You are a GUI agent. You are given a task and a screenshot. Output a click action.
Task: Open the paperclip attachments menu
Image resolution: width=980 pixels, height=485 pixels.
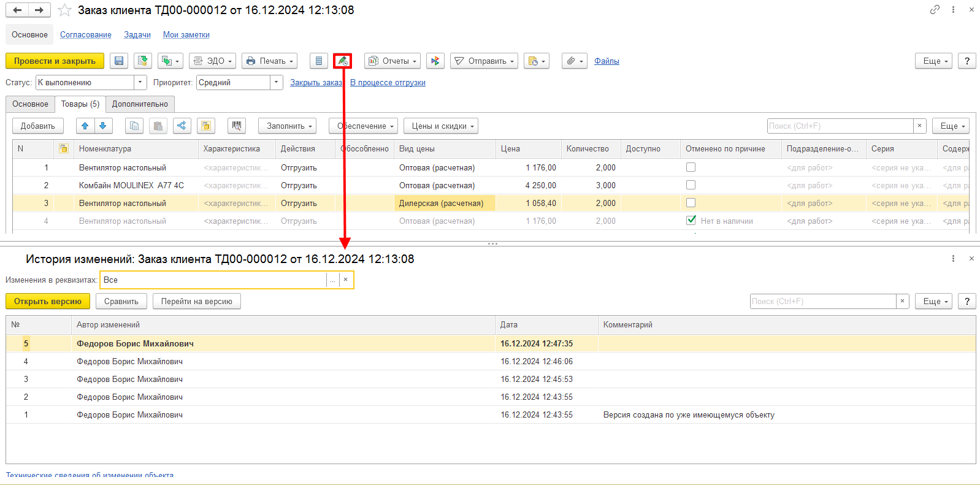pos(575,61)
